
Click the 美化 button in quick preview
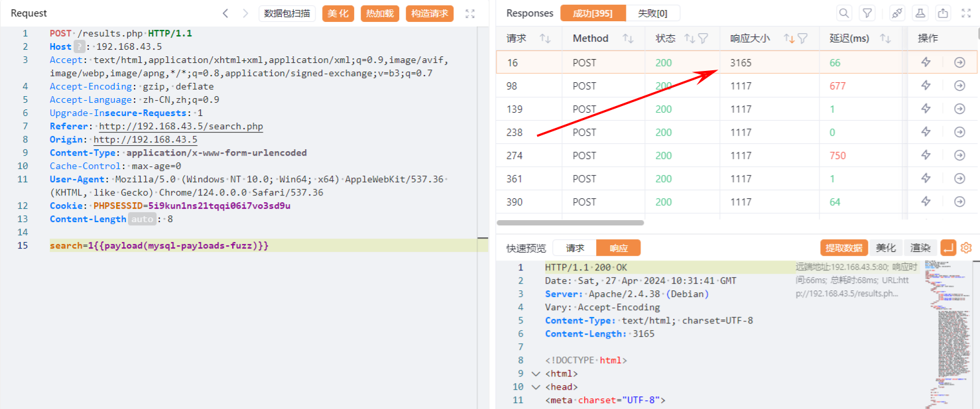886,248
